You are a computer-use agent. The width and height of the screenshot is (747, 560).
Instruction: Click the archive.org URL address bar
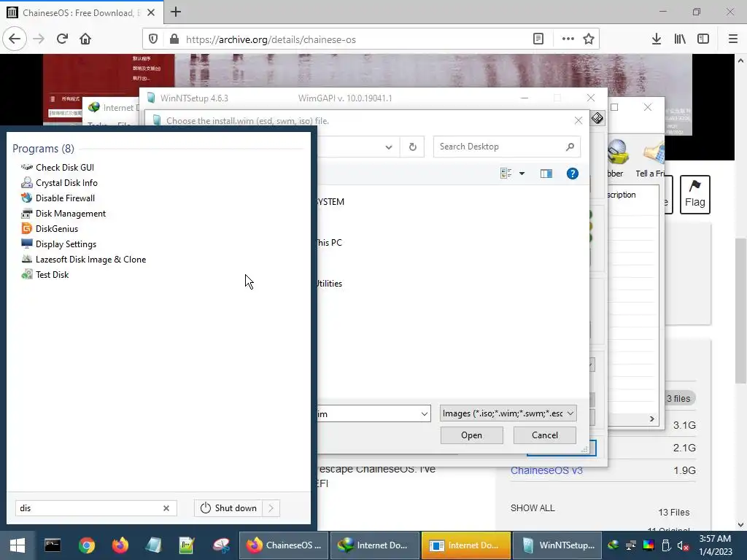pyautogui.click(x=352, y=39)
